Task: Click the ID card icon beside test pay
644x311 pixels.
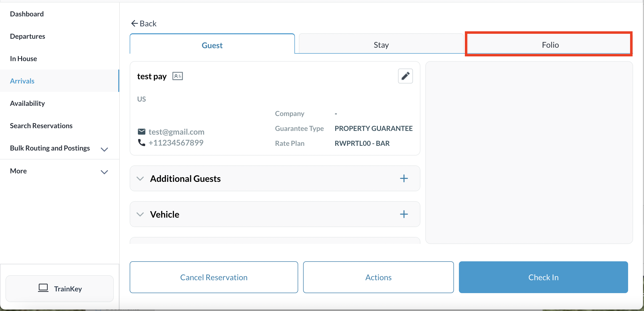Action: [x=177, y=76]
